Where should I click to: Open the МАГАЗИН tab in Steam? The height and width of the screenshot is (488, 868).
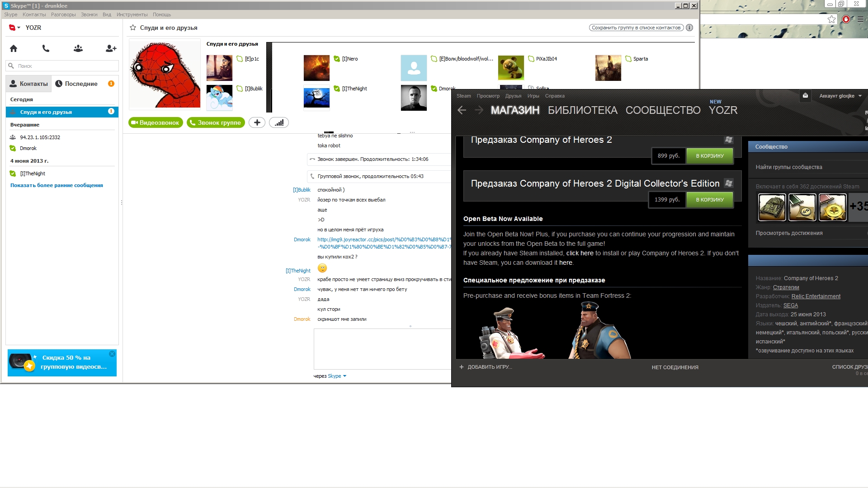[x=515, y=110]
